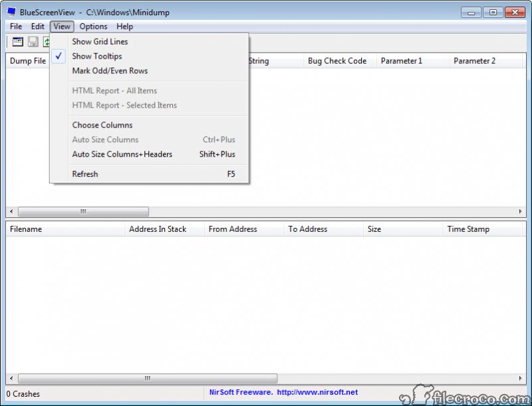Open the nirsoft.net link in status bar
This screenshot has width=532, height=406.
[x=317, y=392]
